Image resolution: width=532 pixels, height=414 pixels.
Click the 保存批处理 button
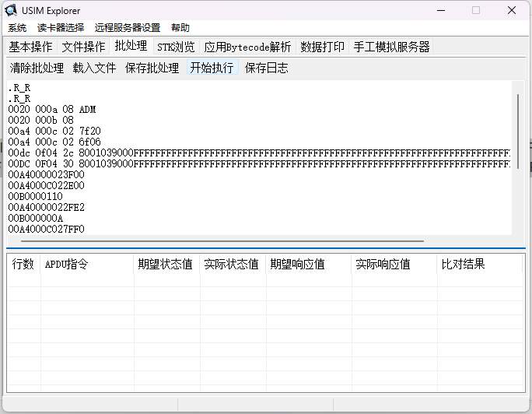click(152, 68)
